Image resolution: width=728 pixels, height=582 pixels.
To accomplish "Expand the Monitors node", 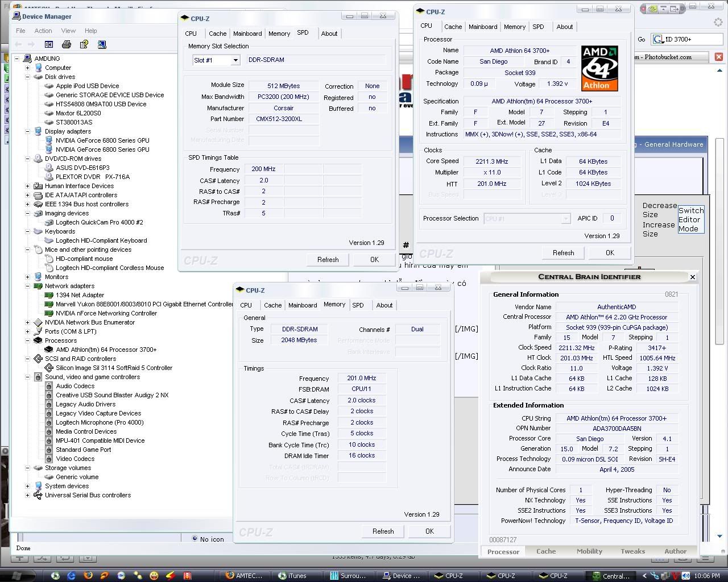I will (x=27, y=277).
